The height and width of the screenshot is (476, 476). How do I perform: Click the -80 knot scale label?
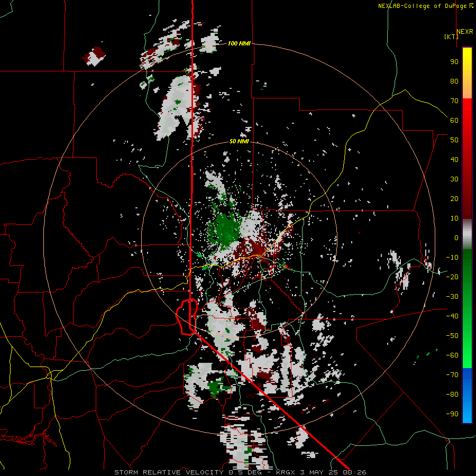pyautogui.click(x=452, y=394)
